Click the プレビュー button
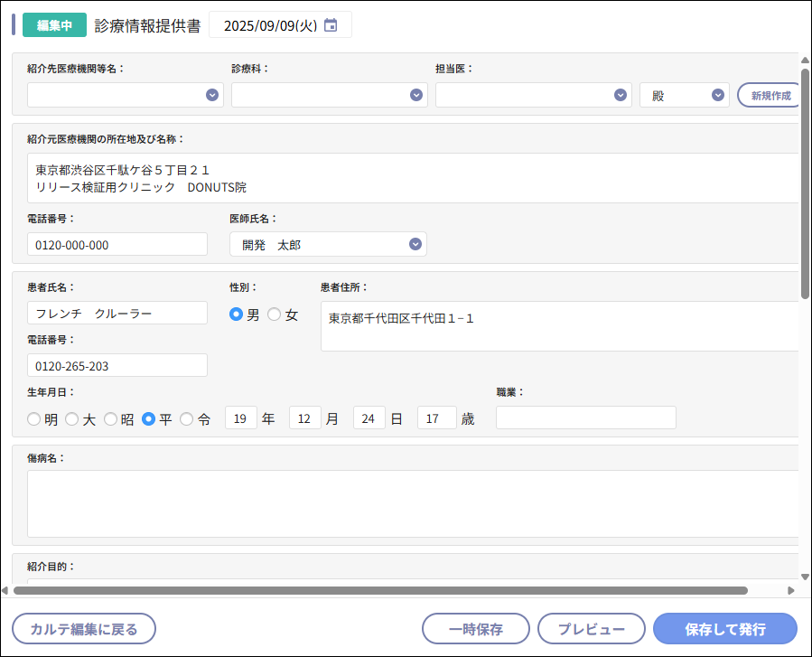 592,629
